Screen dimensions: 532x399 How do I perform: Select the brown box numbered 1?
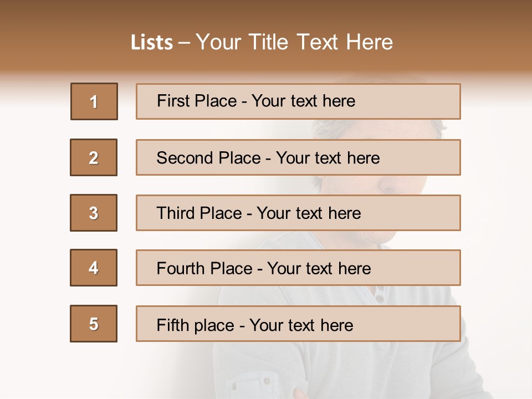(x=94, y=101)
